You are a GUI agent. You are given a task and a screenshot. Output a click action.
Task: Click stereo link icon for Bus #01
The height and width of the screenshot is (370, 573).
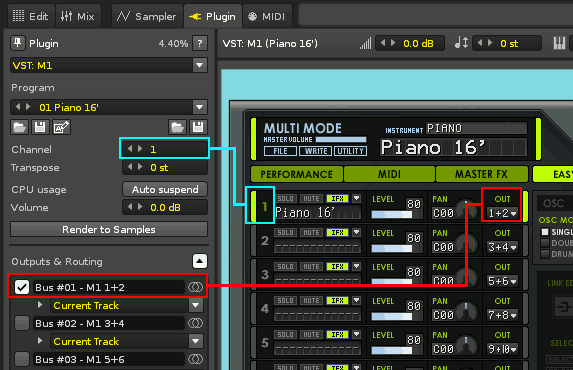(x=195, y=287)
